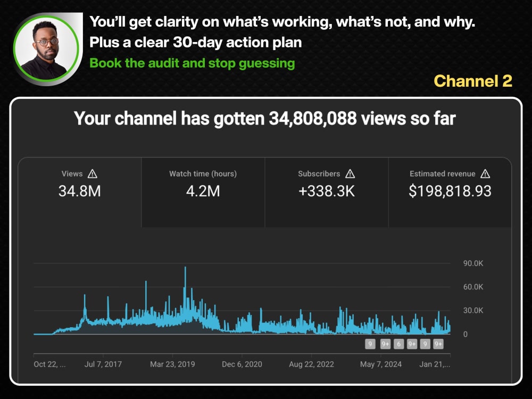Click the 90.0K y-axis label
Screen dimensions: 532x399
[473, 263]
